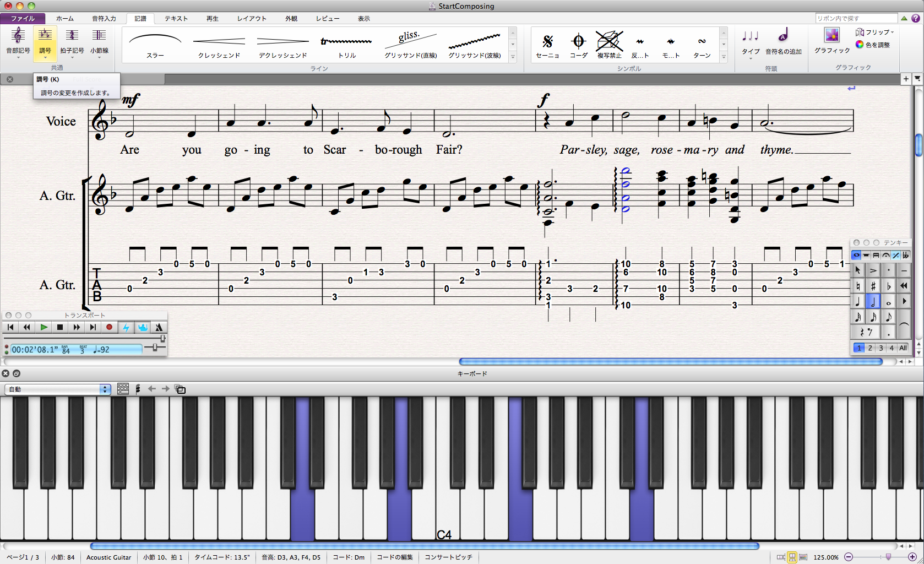The height and width of the screenshot is (564, 924).
Task: Open the Clef (音部記号) gallery
Action: point(18,42)
